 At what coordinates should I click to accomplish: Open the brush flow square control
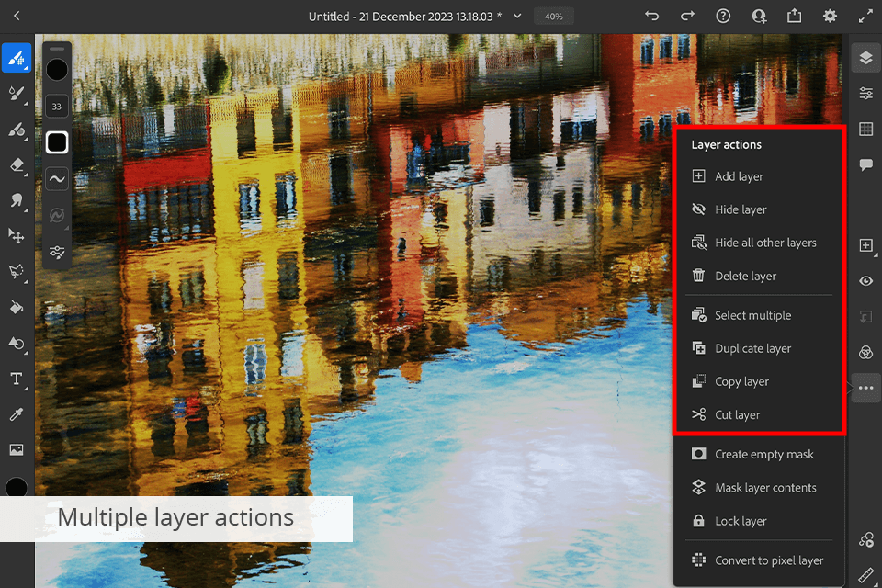tap(57, 142)
